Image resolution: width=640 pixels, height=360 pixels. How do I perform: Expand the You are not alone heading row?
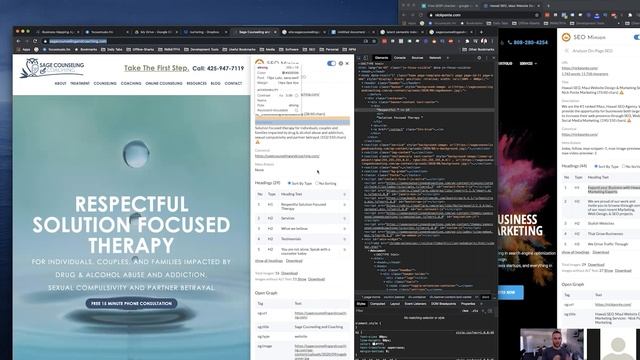pos(344,249)
